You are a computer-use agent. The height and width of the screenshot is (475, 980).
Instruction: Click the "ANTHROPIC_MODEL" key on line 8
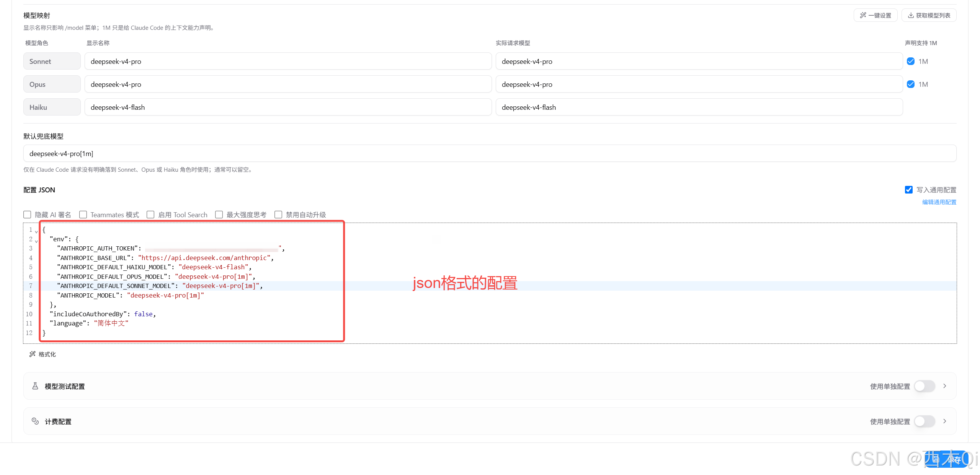88,295
